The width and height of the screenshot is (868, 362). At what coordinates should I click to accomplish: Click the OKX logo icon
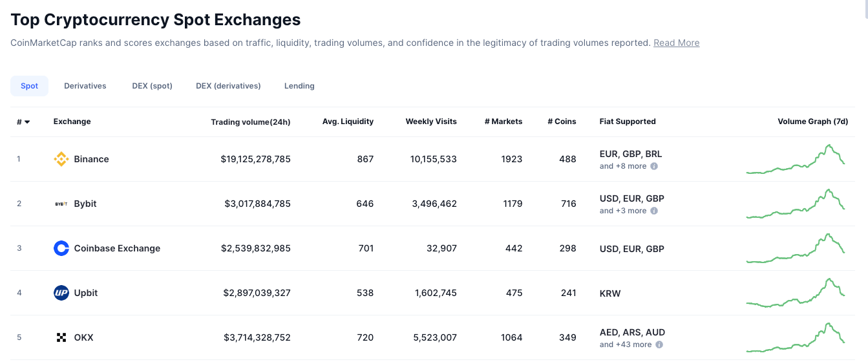click(61, 337)
